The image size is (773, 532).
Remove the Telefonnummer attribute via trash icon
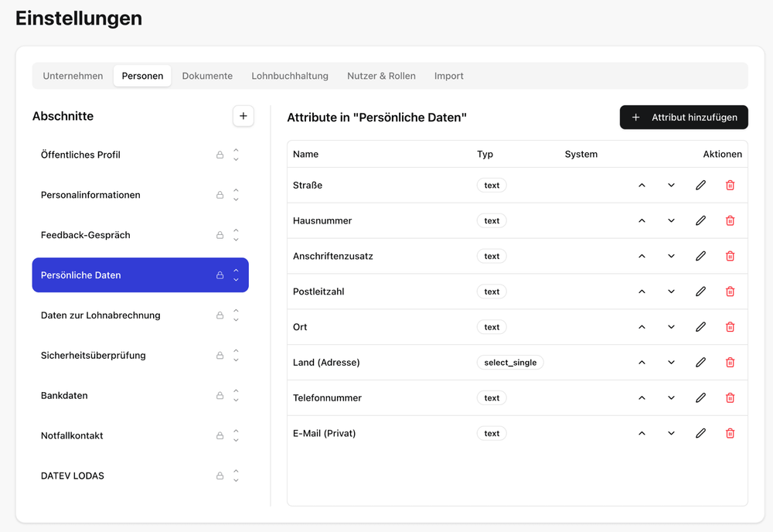click(x=730, y=398)
